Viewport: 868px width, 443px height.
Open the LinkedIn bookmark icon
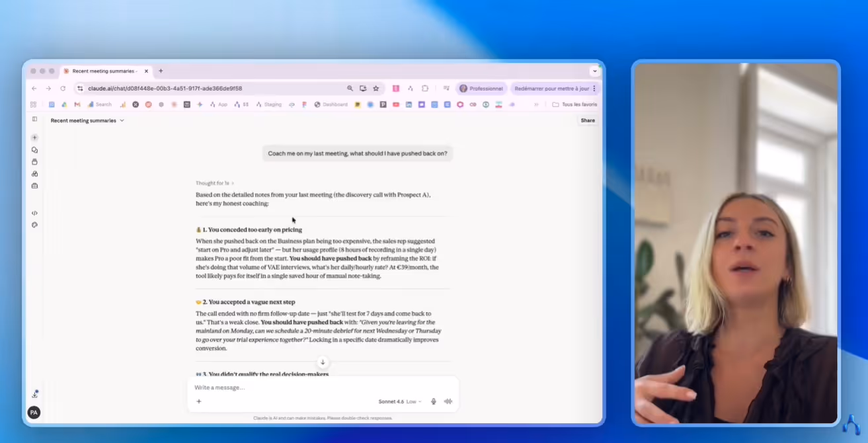click(x=409, y=104)
